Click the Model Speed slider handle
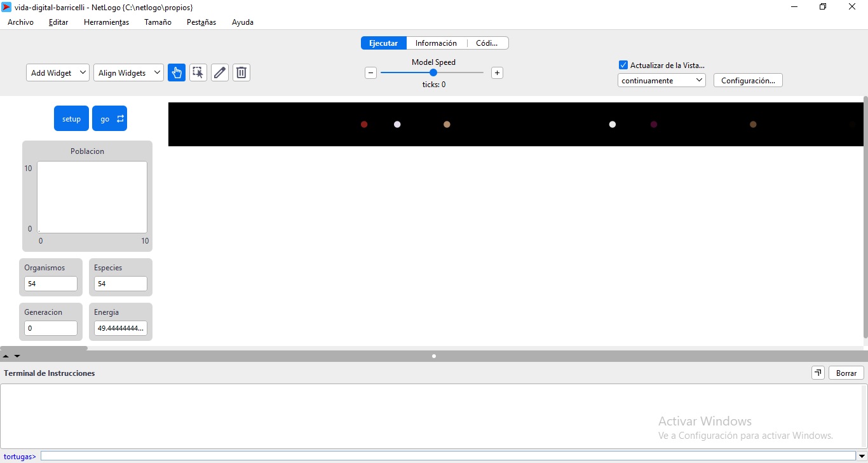Viewport: 868px width, 463px height. (x=433, y=73)
